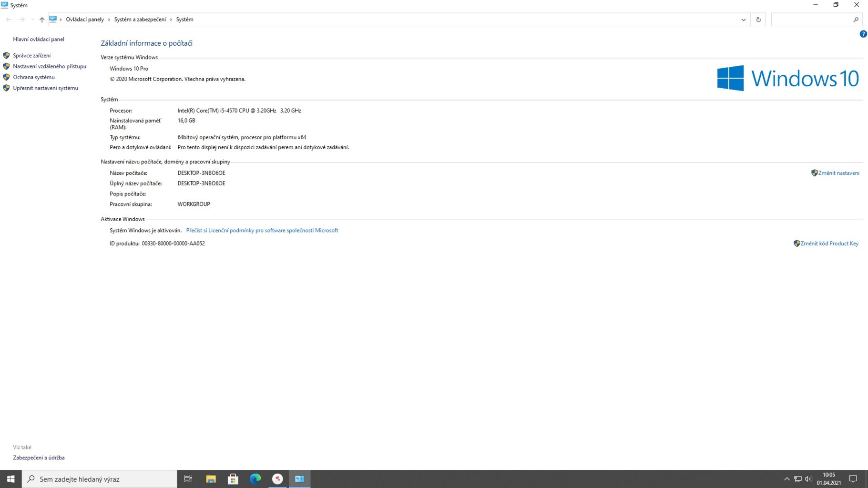Screen dimensions: 868x488
Task: Click Změnit kód Product Key link
Action: point(829,244)
